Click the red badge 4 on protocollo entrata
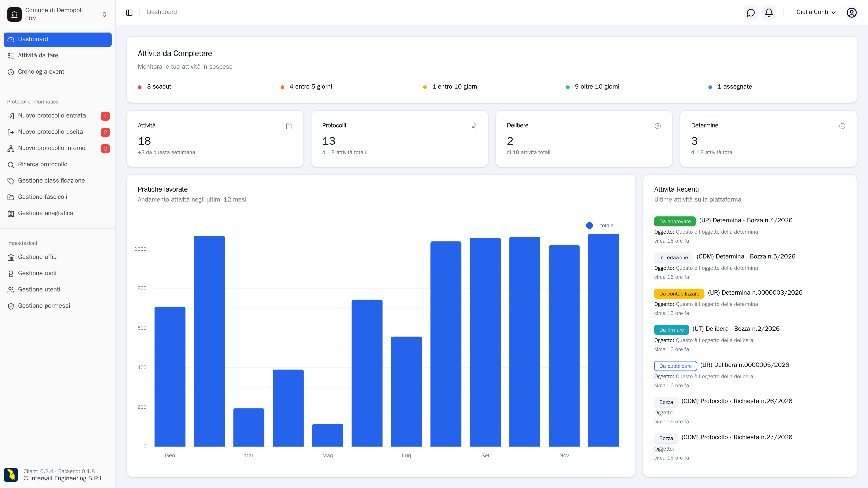The width and height of the screenshot is (868, 488). point(105,116)
